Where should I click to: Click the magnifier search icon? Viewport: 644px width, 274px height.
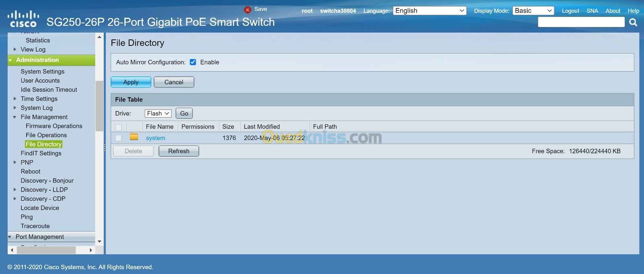point(633,23)
